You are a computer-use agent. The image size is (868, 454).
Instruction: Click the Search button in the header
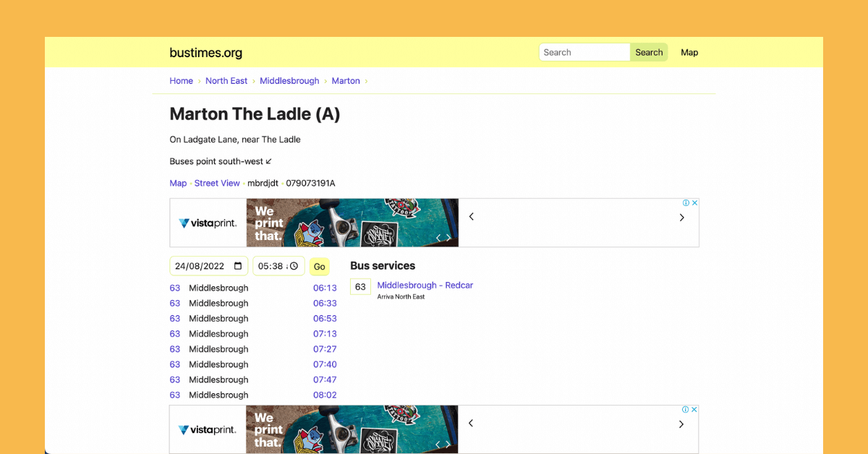click(648, 51)
